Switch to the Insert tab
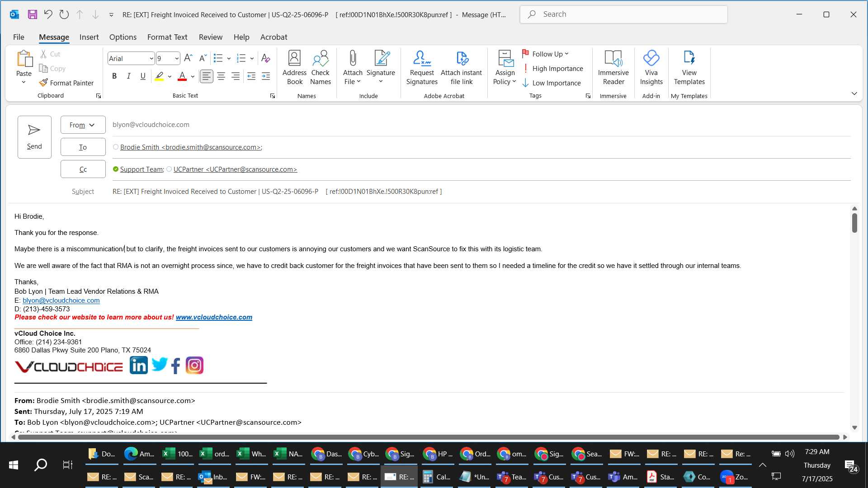868x488 pixels. [89, 37]
